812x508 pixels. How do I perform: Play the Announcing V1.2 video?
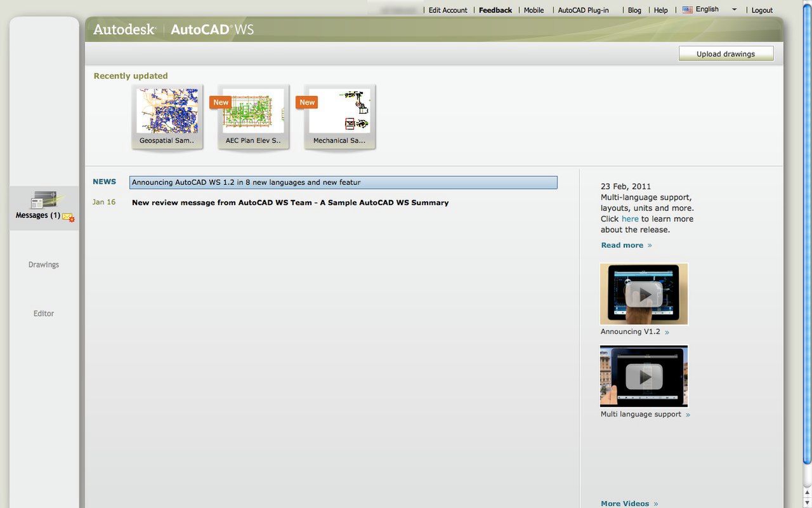[644, 294]
